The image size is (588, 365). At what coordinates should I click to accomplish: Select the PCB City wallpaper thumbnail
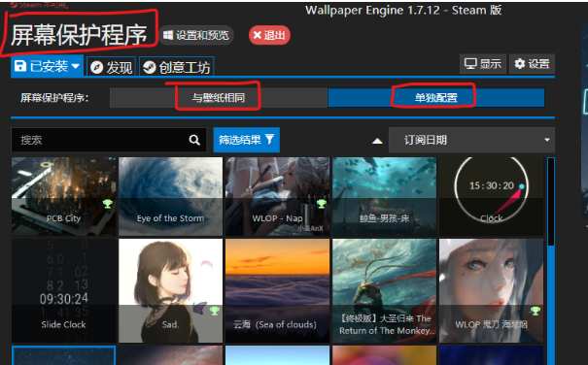[x=64, y=196]
